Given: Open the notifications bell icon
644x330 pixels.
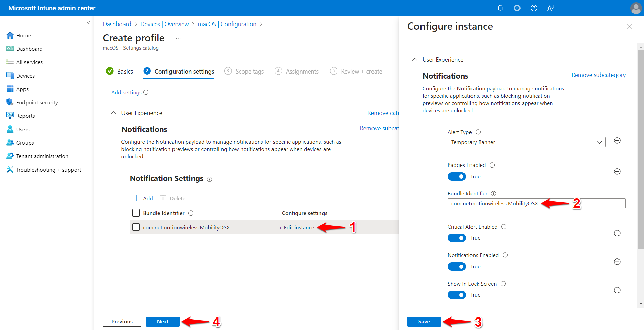Looking at the screenshot, I should (500, 8).
